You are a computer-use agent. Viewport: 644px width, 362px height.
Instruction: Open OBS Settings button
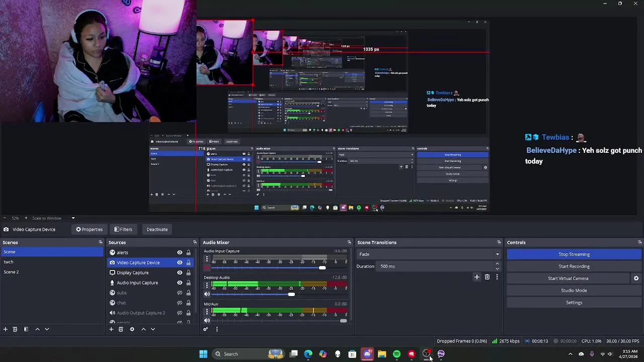(574, 303)
